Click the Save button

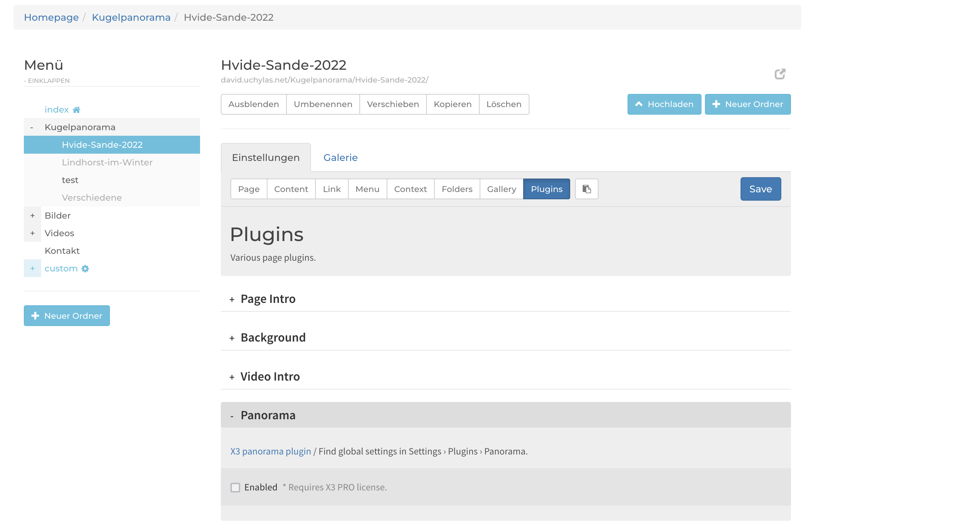(x=761, y=189)
